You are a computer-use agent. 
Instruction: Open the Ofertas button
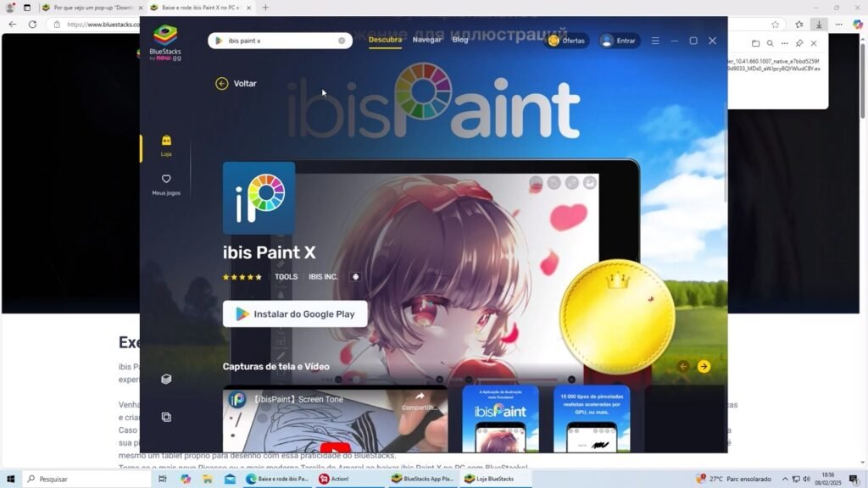click(566, 41)
